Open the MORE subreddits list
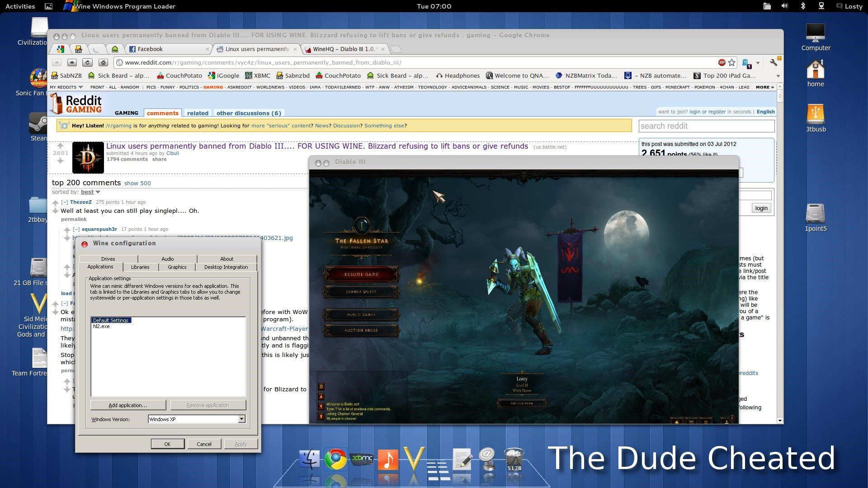 pos(764,87)
